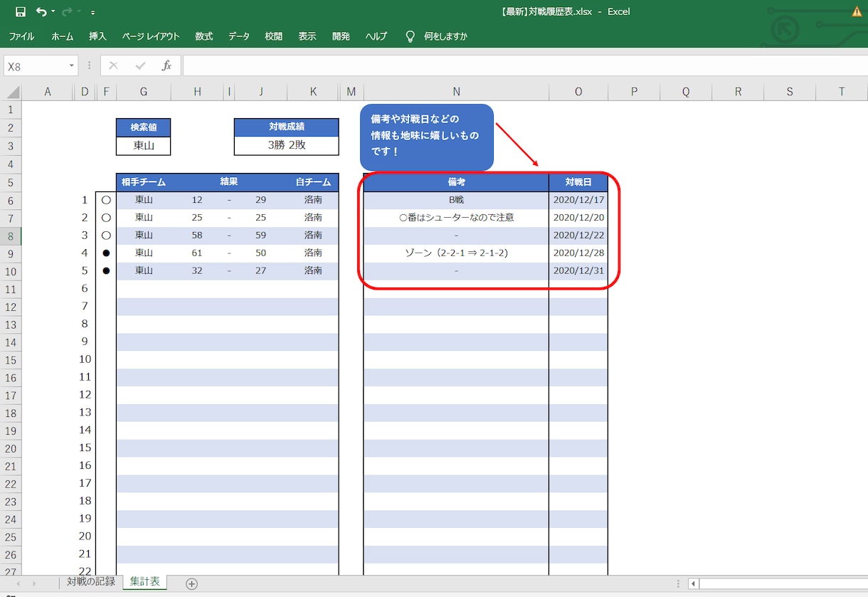
Task: Click the Cancel (X) formula bar icon
Action: (114, 66)
